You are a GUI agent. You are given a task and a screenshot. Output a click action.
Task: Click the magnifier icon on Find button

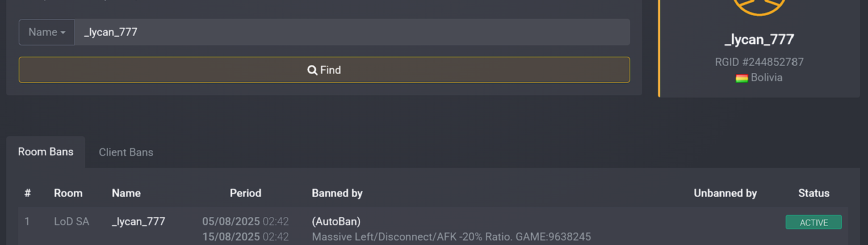point(312,70)
